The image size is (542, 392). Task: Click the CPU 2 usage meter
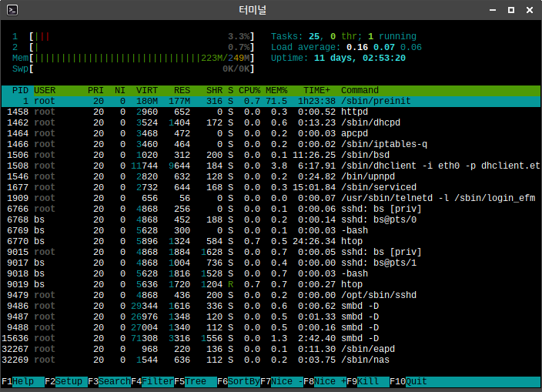(x=133, y=47)
